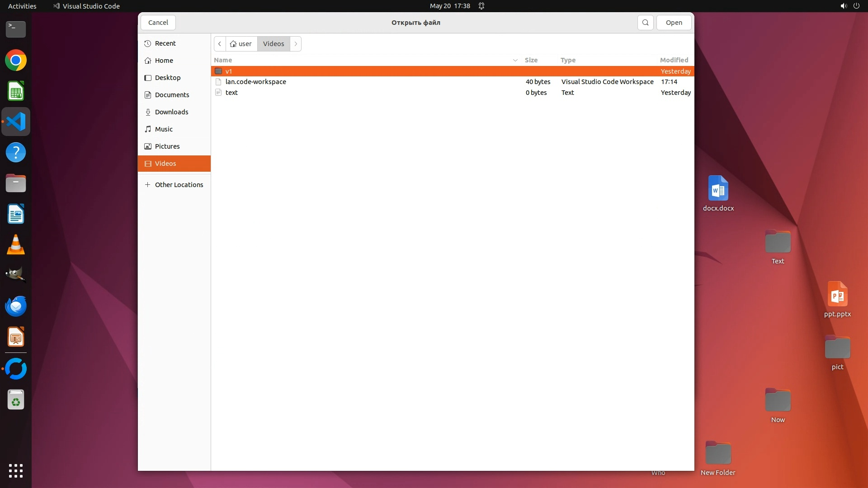Select the v1 folder entry

click(x=229, y=71)
